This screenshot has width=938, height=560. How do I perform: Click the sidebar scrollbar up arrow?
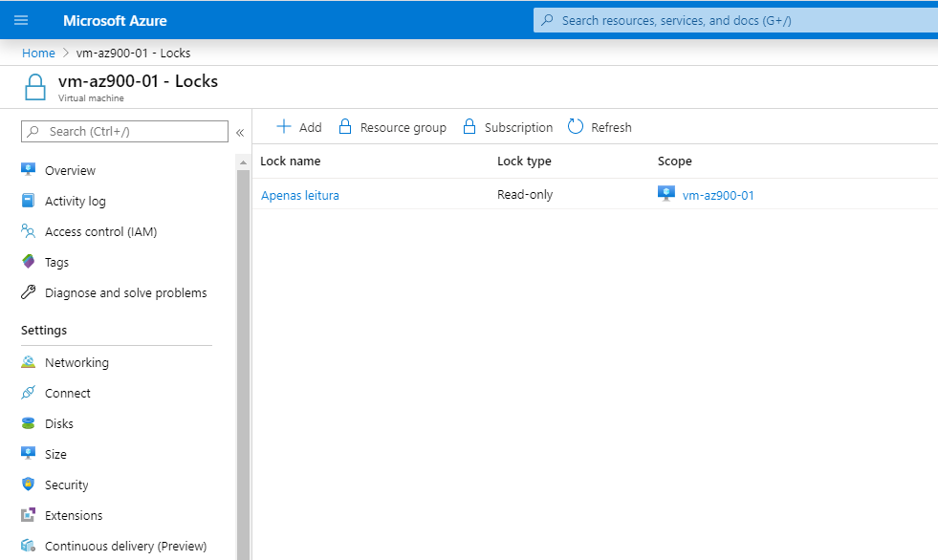pyautogui.click(x=243, y=162)
